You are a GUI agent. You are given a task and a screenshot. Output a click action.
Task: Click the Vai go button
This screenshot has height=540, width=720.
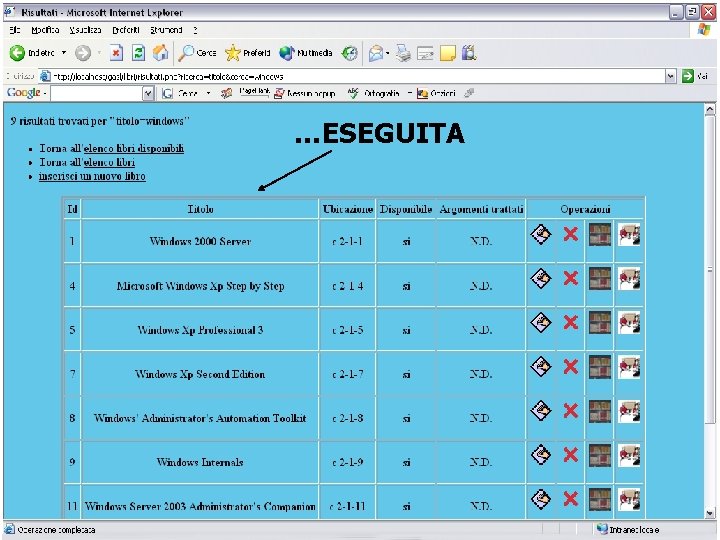[694, 76]
